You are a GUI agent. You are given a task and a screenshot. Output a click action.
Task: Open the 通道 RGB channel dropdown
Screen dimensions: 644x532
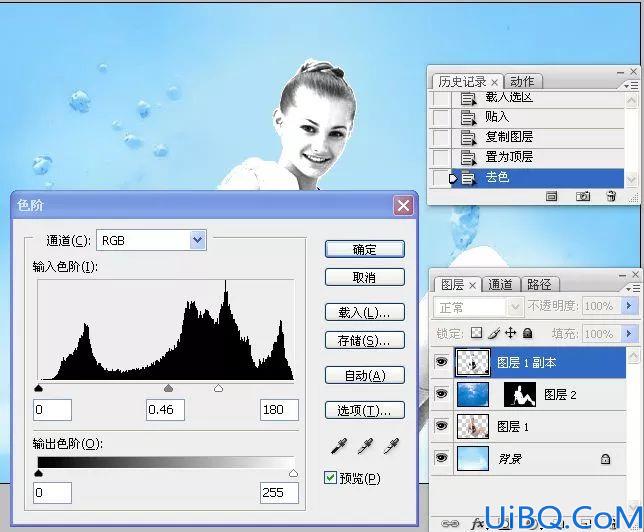(x=198, y=240)
